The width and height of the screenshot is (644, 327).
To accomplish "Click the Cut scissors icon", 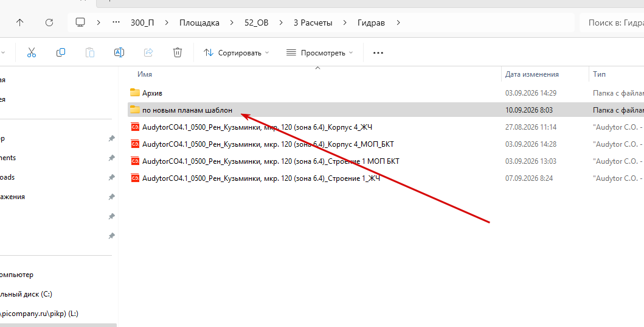I will pyautogui.click(x=32, y=52).
